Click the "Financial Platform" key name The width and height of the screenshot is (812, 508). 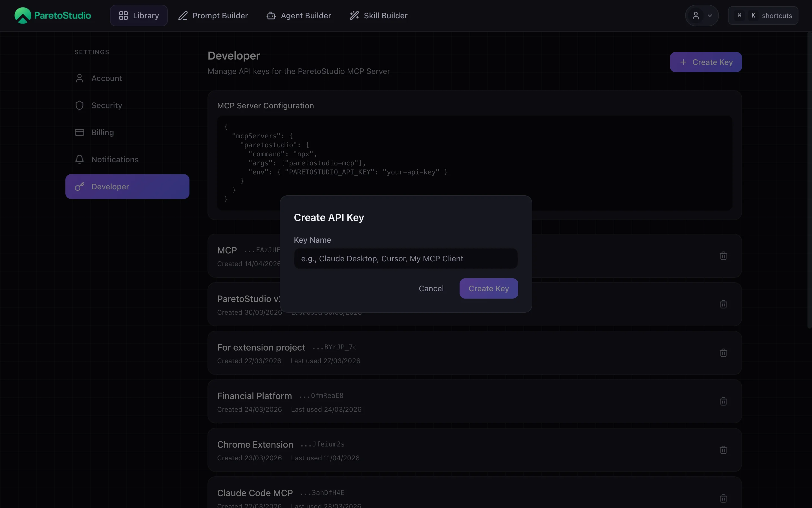pyautogui.click(x=254, y=396)
